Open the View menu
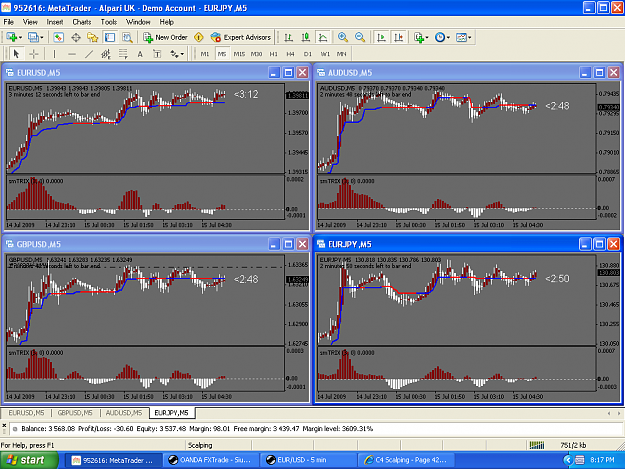The image size is (625, 469). click(x=30, y=22)
